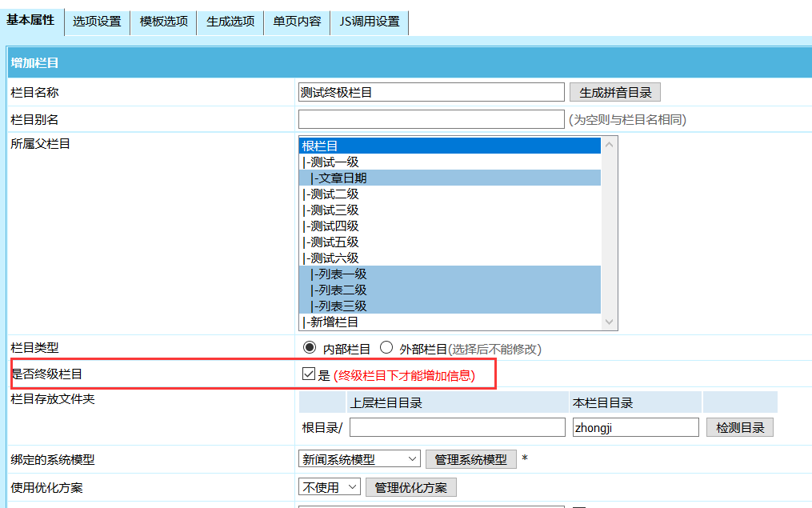Open the 新闻系统模型 dropdown

pyautogui.click(x=359, y=459)
